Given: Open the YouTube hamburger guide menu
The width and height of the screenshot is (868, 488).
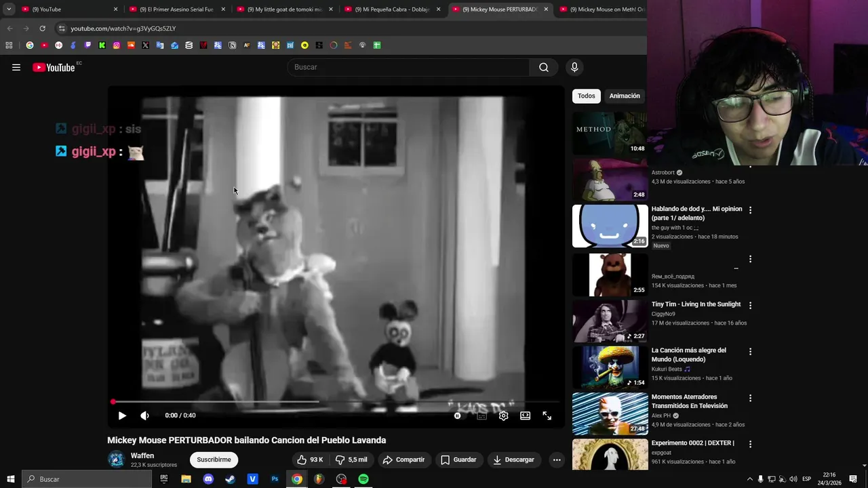Looking at the screenshot, I should pos(16,67).
